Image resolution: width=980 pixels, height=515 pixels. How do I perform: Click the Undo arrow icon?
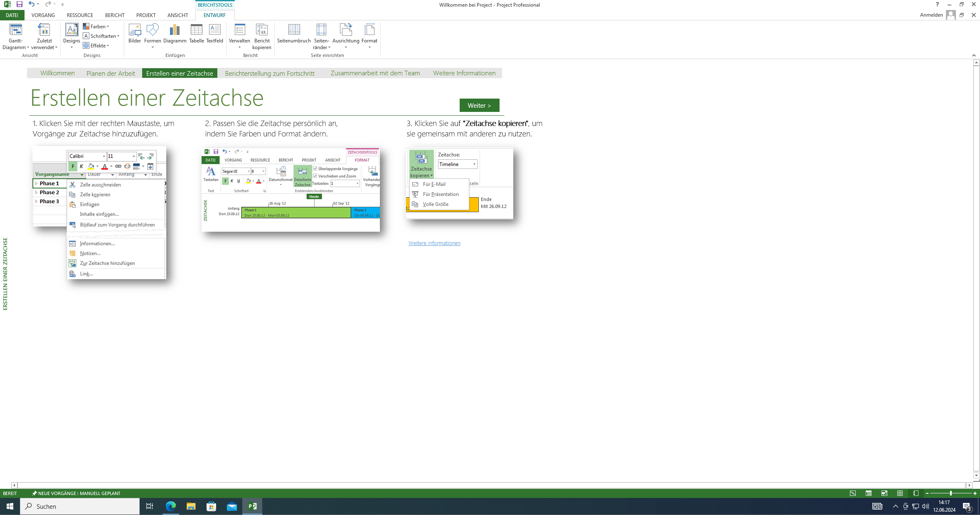(x=31, y=4)
